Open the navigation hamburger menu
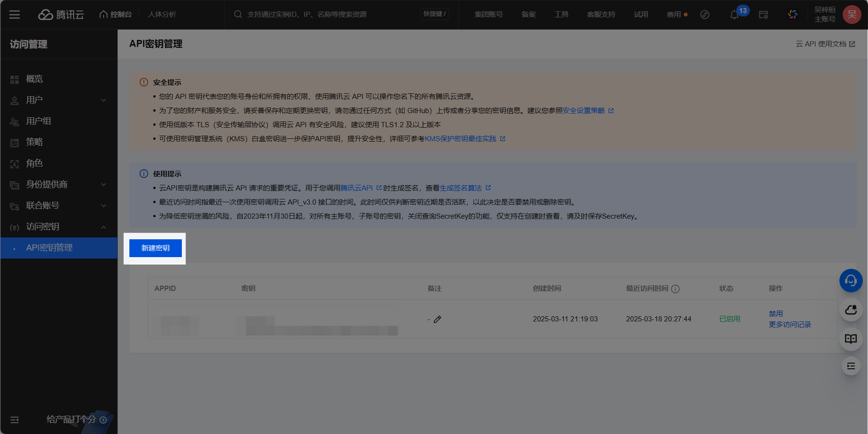868x434 pixels. pos(15,15)
